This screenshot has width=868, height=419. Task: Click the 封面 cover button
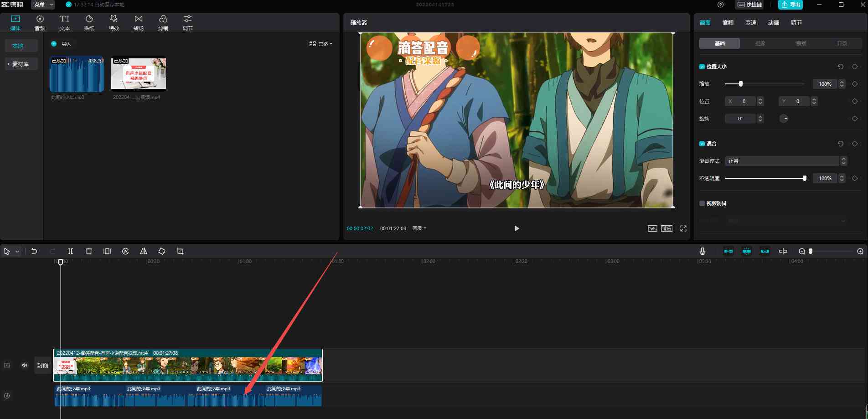43,365
